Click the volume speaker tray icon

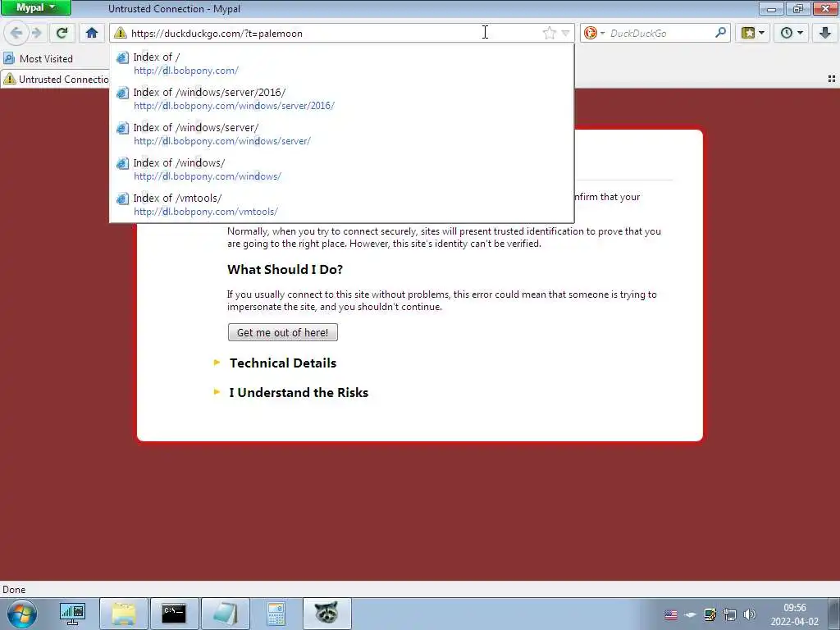click(750, 614)
